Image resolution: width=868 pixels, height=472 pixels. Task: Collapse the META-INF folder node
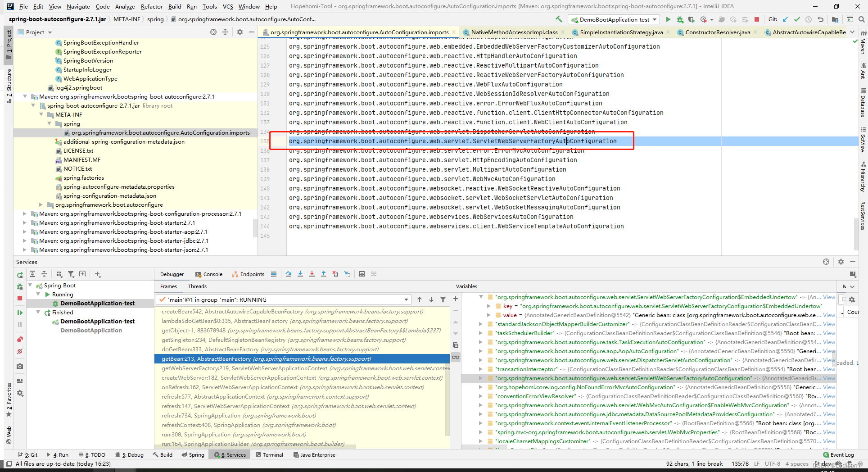[x=41, y=115]
